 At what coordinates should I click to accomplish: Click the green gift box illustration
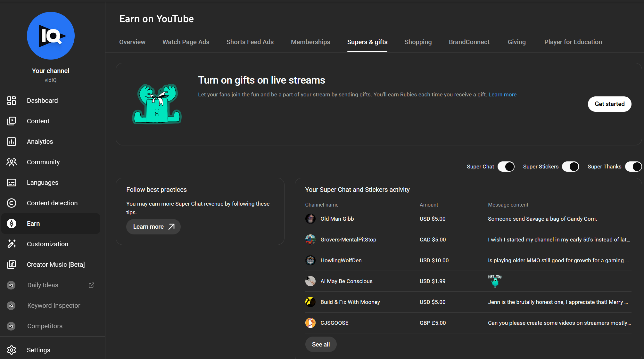click(157, 104)
